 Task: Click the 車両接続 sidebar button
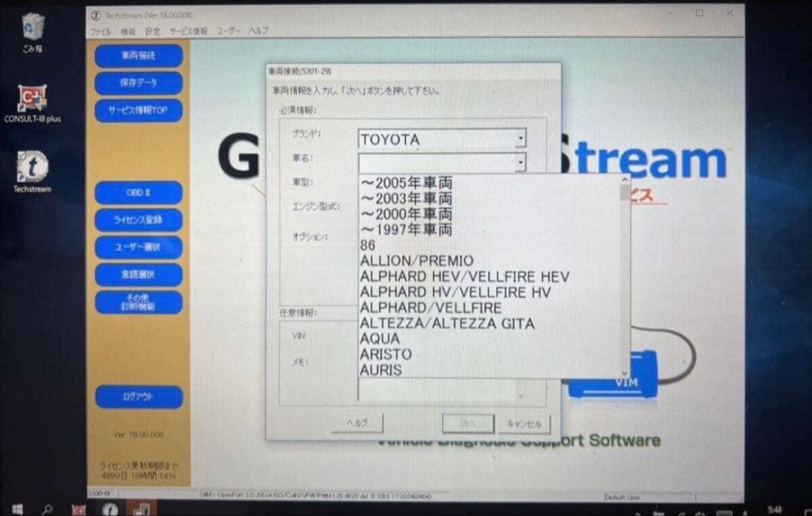[x=138, y=56]
